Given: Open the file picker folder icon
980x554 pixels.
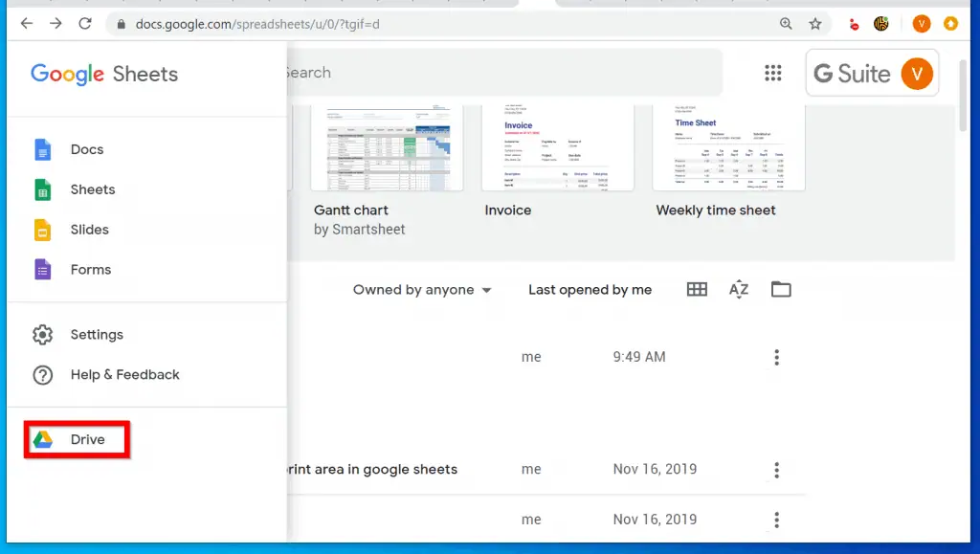Looking at the screenshot, I should (781, 289).
